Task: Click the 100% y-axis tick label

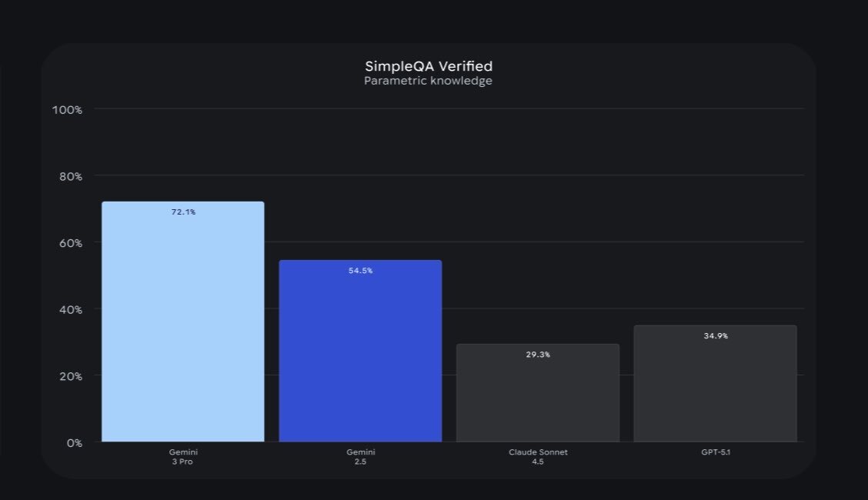Action: click(x=67, y=109)
